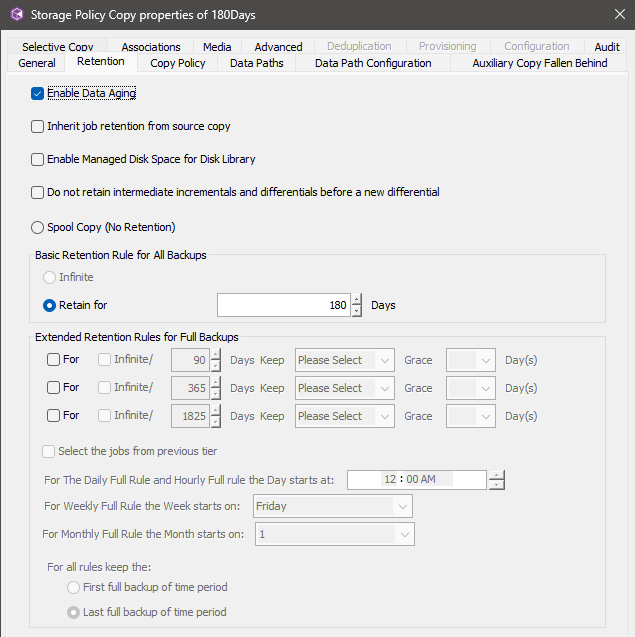This screenshot has width=635, height=637.
Task: Open the first Keep Please Select dropdown
Action: point(344,360)
